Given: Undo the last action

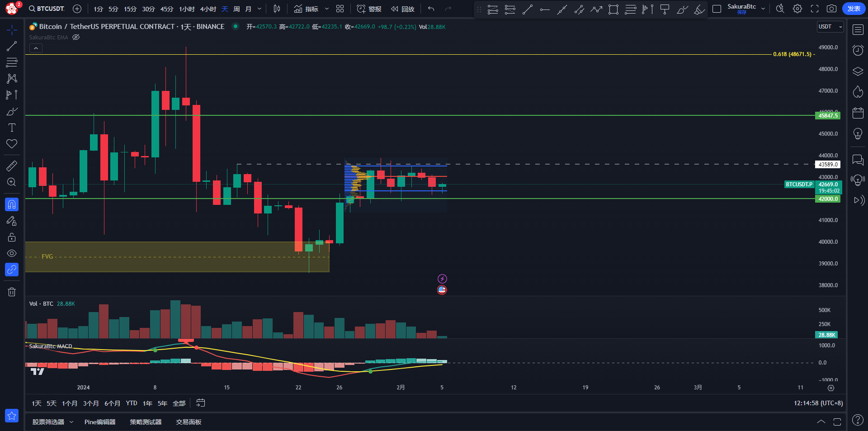Looking at the screenshot, I should click(x=431, y=9).
